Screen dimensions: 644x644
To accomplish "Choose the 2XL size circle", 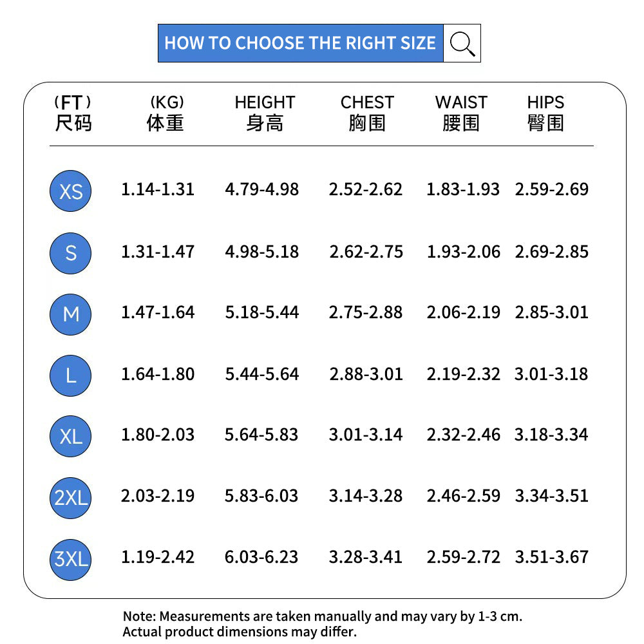I will coord(71,497).
